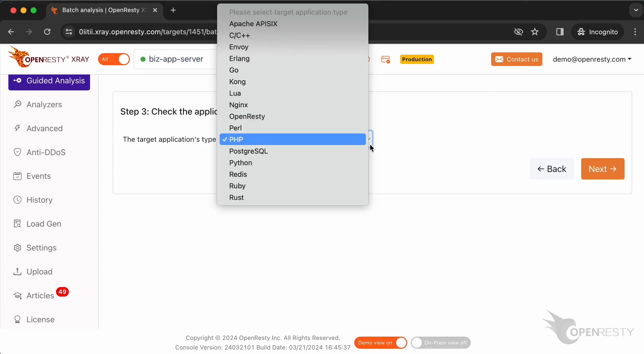Screen dimensions: 644x354
Task: Turn off the Demo view toggle
Action: pos(381,342)
